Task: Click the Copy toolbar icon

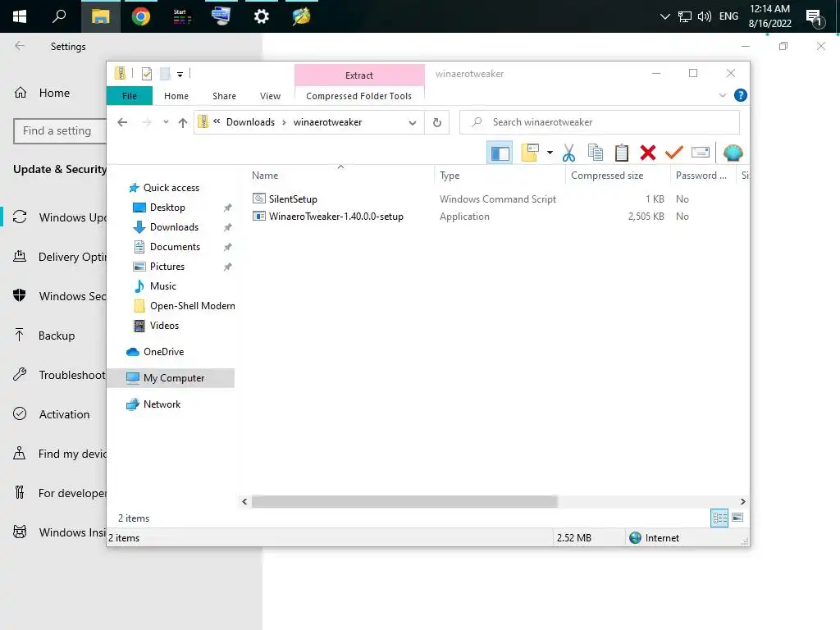Action: click(596, 153)
